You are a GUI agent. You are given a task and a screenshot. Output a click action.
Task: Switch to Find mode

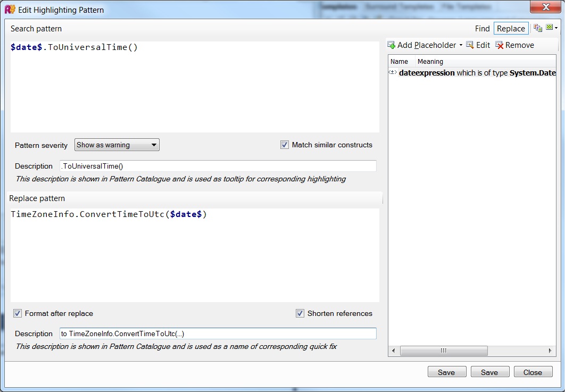click(x=482, y=29)
